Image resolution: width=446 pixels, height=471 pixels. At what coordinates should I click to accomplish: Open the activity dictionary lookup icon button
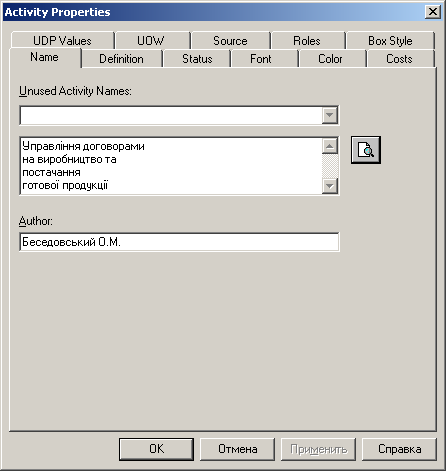pos(366,150)
